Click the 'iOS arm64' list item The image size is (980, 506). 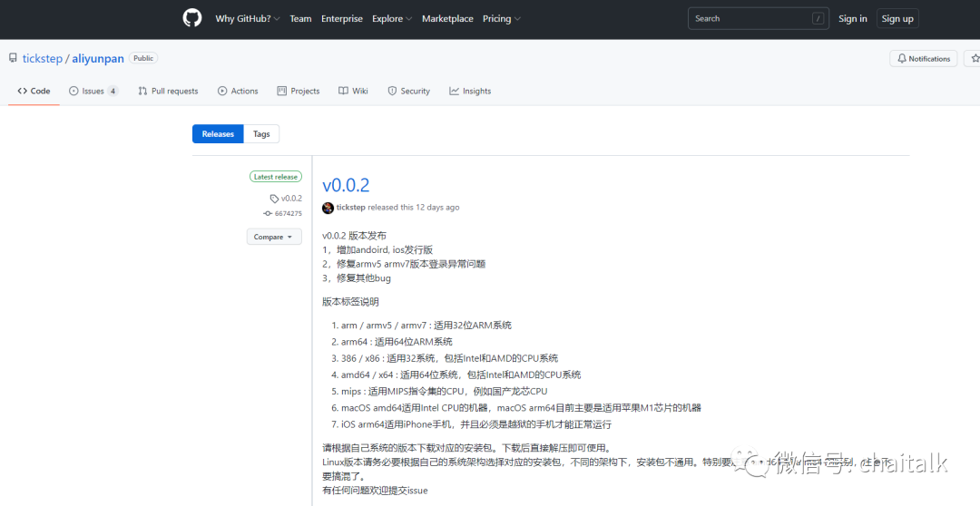476,424
